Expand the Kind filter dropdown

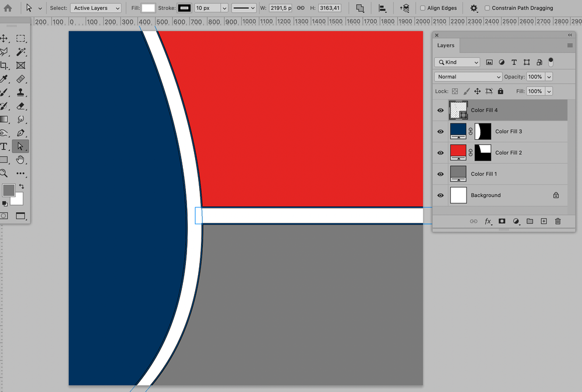[457, 62]
